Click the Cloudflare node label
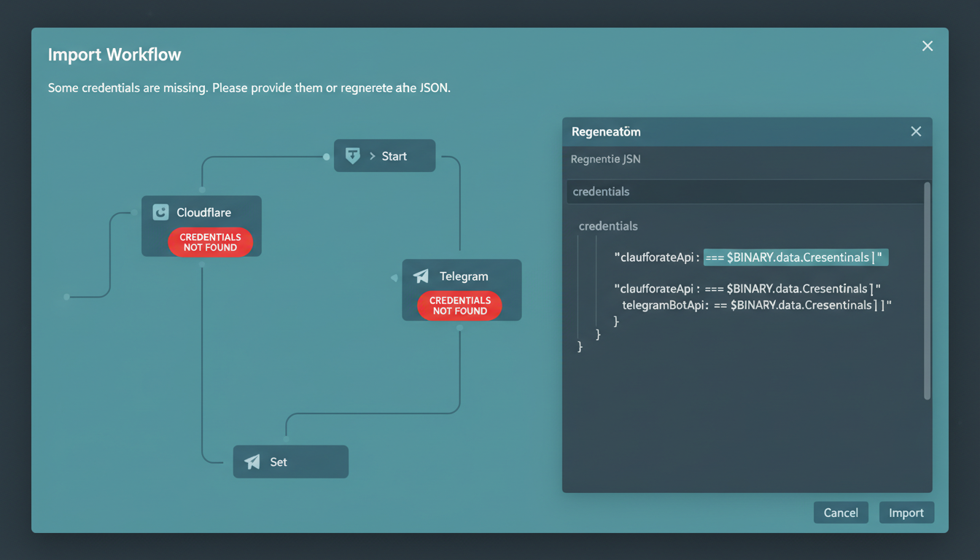 click(204, 212)
